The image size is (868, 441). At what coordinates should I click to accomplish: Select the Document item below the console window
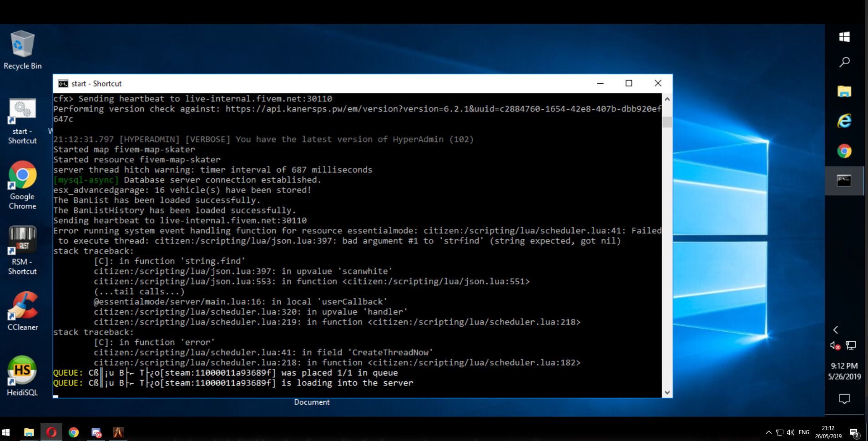312,402
